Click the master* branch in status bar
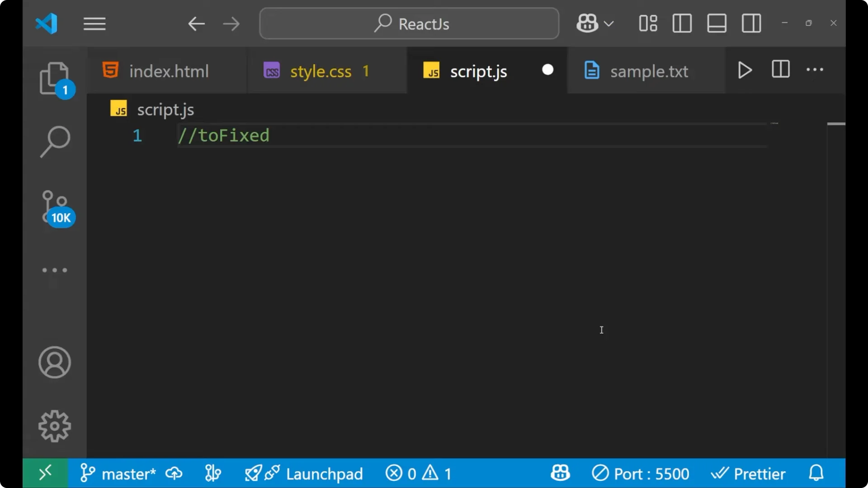Viewport: 868px width, 488px height. (x=128, y=473)
